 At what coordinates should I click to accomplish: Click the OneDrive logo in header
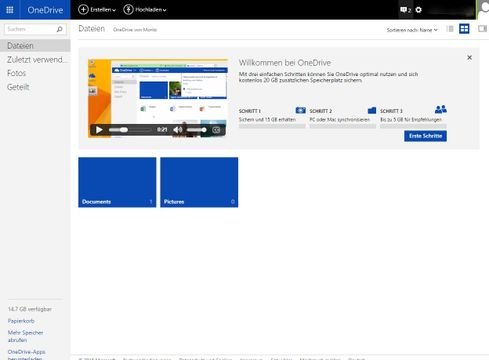pyautogui.click(x=45, y=10)
